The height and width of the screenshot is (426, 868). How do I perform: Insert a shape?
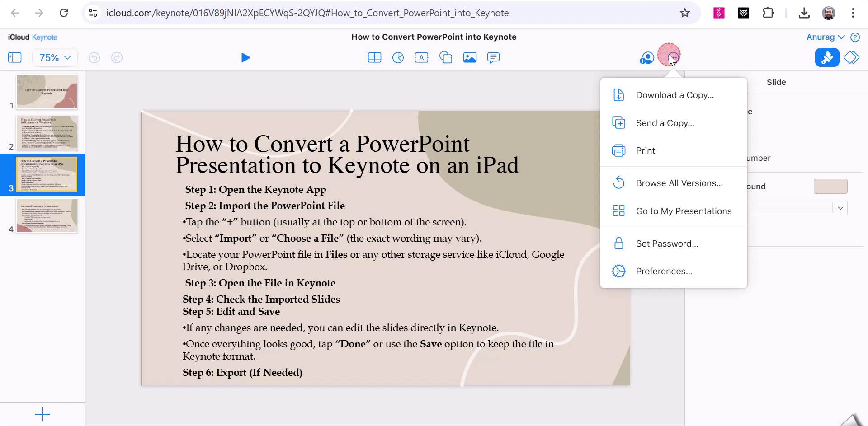click(x=446, y=57)
